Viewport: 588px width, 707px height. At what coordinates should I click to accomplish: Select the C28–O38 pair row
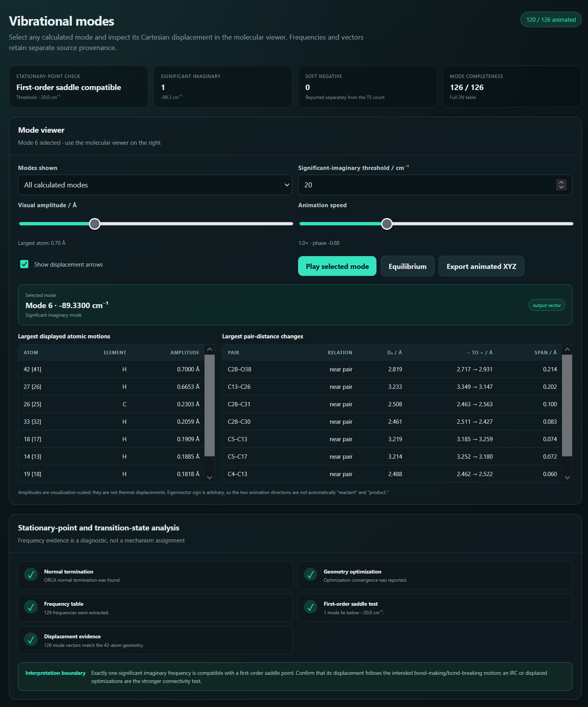[x=392, y=369]
